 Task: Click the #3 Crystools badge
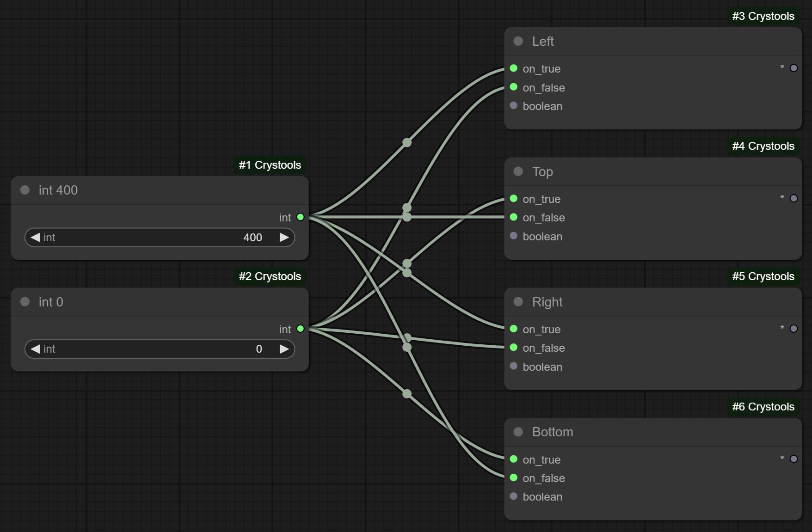pyautogui.click(x=763, y=16)
